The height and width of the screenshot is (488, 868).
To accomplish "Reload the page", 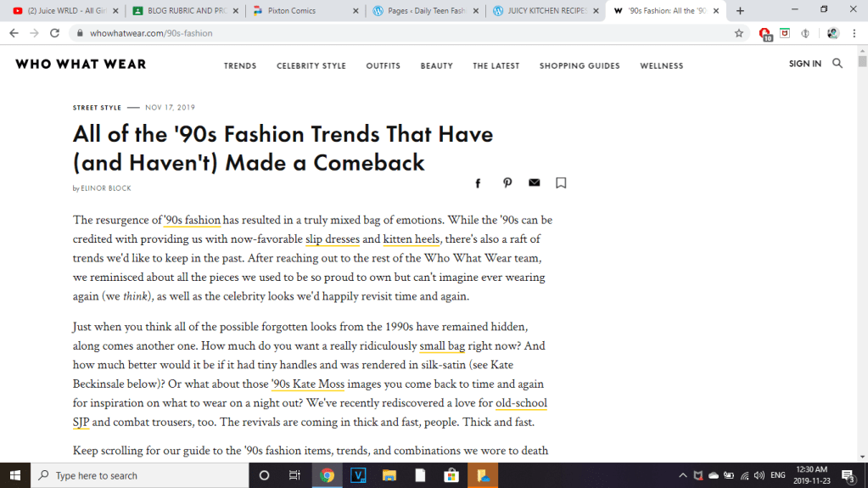I will (x=55, y=33).
